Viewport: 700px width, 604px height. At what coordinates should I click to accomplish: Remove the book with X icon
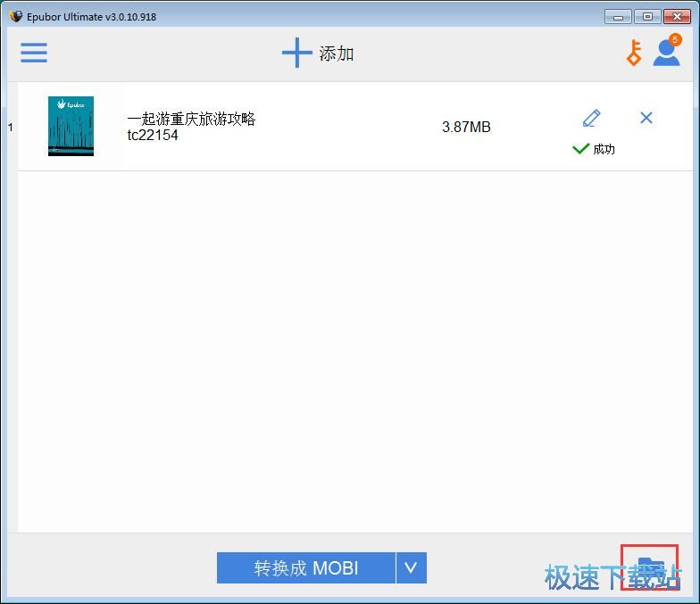coord(646,118)
